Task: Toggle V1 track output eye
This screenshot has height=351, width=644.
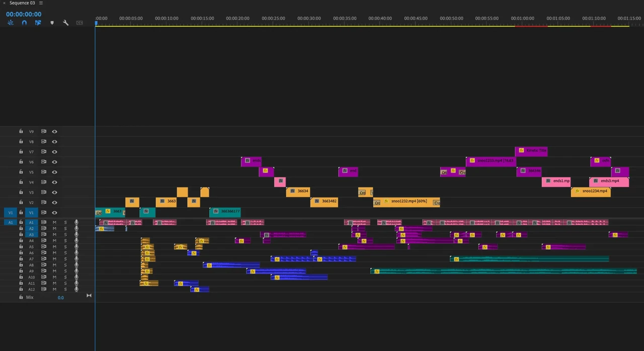Action: click(x=54, y=212)
